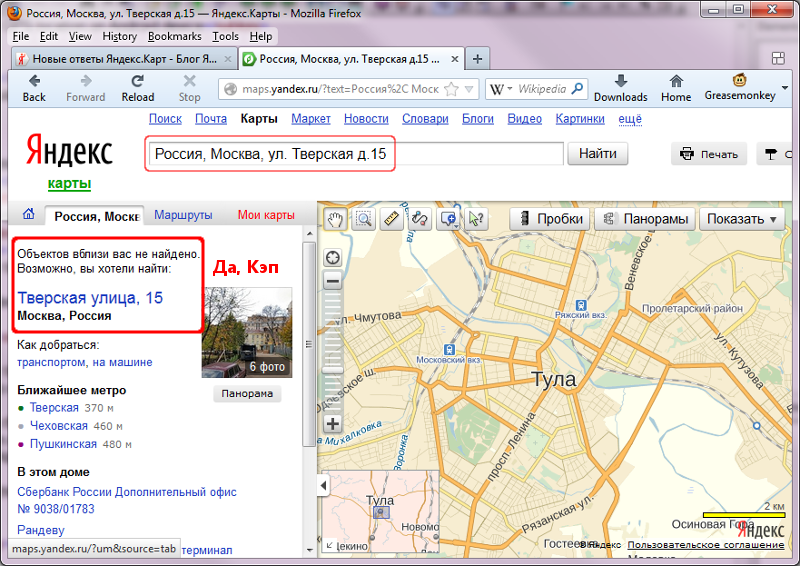Click the Wikipedia search input box
Screen dimensions: 800x566
point(542,89)
